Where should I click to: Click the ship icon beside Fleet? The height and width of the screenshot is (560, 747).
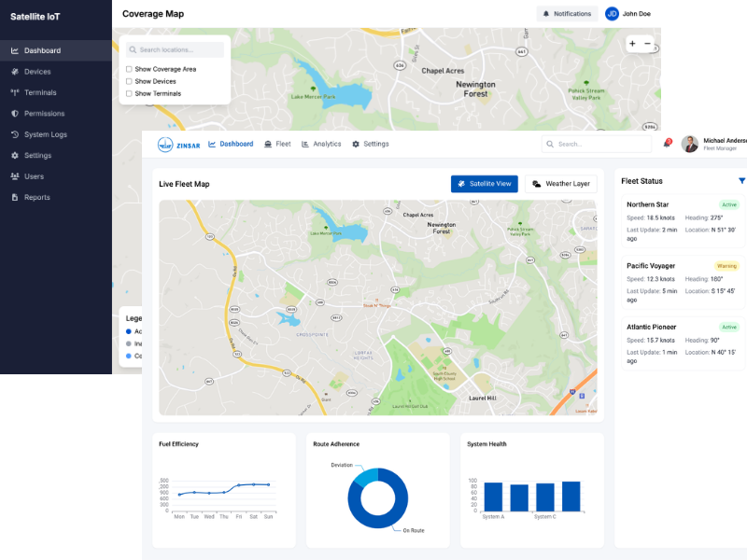coord(268,144)
